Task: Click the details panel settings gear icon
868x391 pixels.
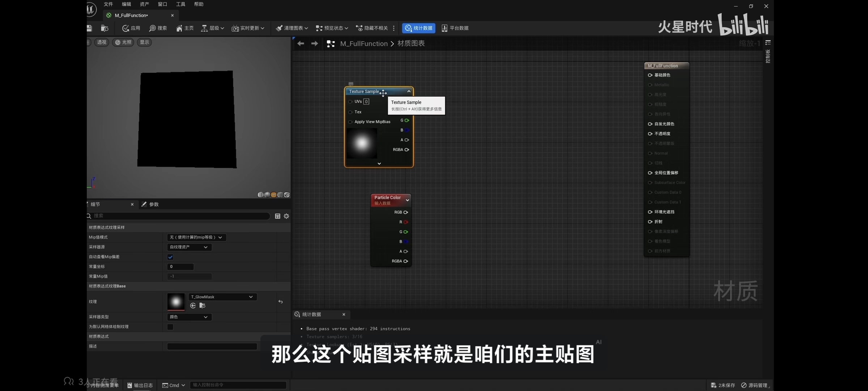Action: pyautogui.click(x=286, y=216)
